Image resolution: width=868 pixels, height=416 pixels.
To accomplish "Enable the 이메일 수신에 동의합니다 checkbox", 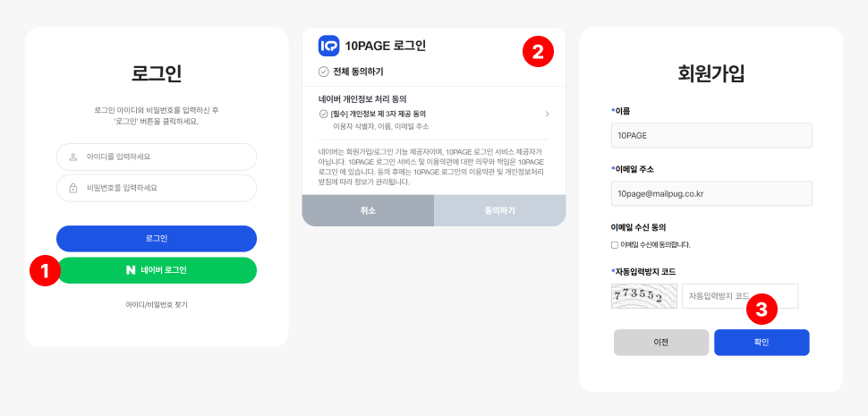I will [x=615, y=244].
